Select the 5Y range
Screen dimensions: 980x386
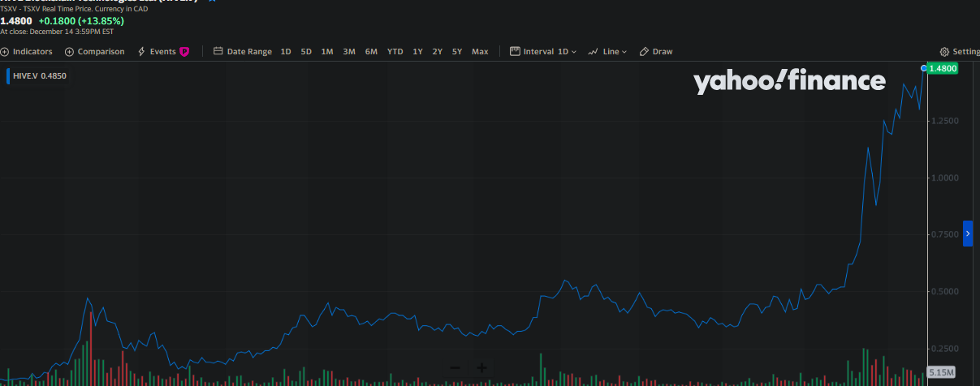click(x=457, y=51)
